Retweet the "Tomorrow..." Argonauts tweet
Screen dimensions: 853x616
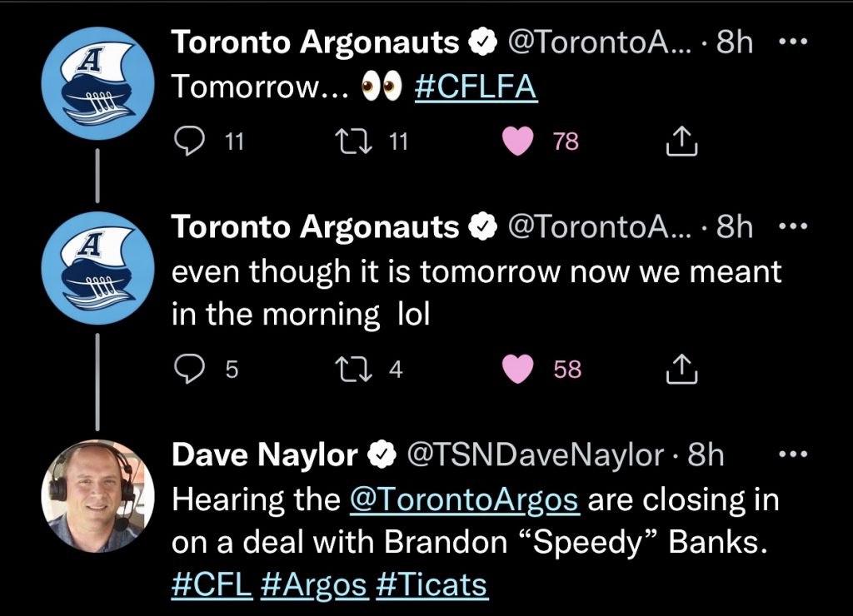(345, 142)
